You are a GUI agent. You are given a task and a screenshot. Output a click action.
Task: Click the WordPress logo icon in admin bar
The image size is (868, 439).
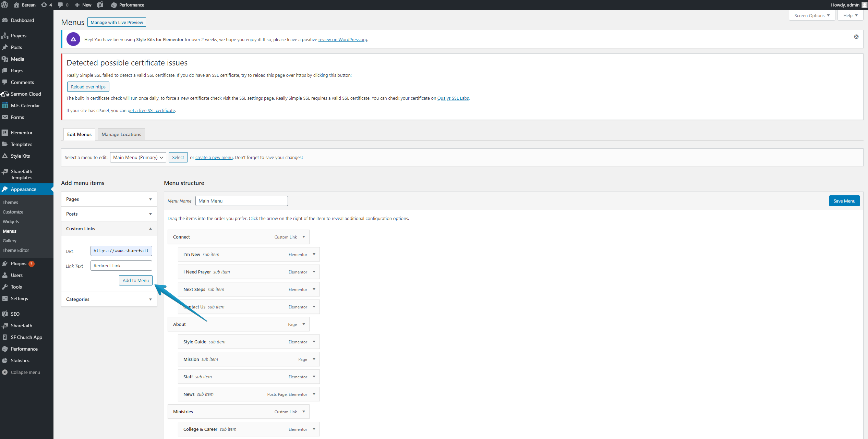pyautogui.click(x=5, y=5)
